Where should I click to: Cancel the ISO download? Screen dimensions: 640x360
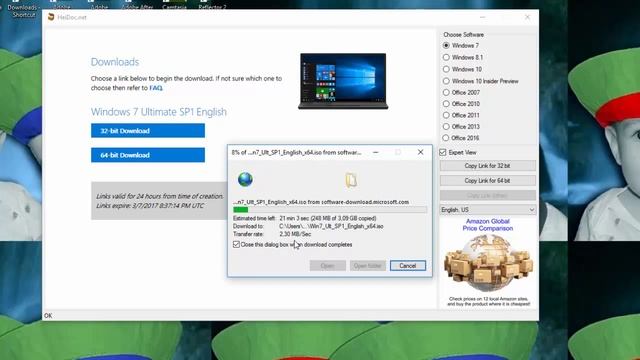coord(407,266)
